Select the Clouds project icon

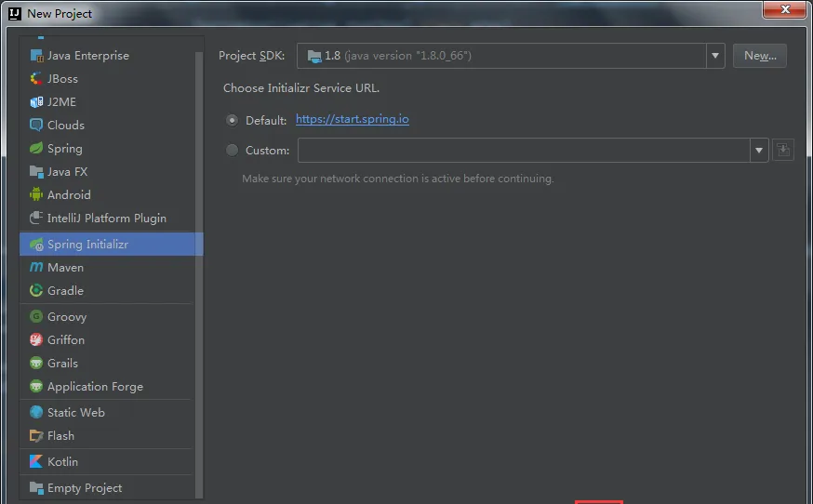(36, 125)
